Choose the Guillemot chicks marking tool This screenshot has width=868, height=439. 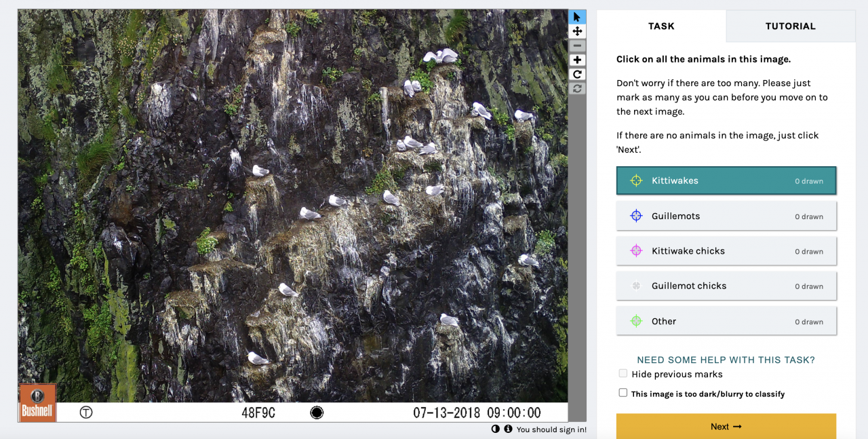point(726,286)
